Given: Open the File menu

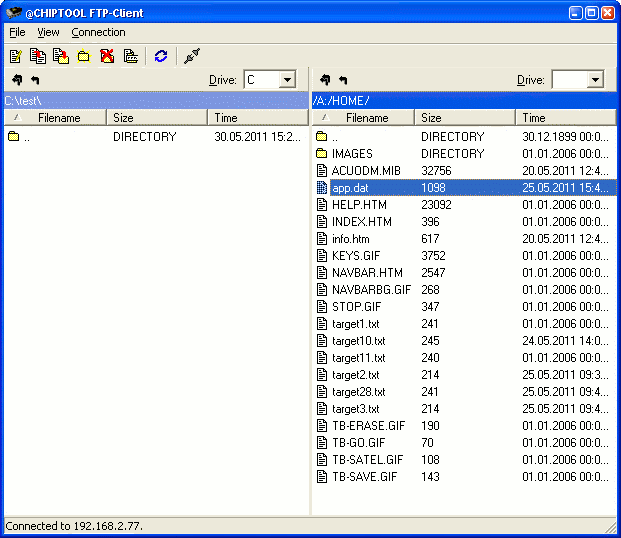Looking at the screenshot, I should pyautogui.click(x=17, y=32).
